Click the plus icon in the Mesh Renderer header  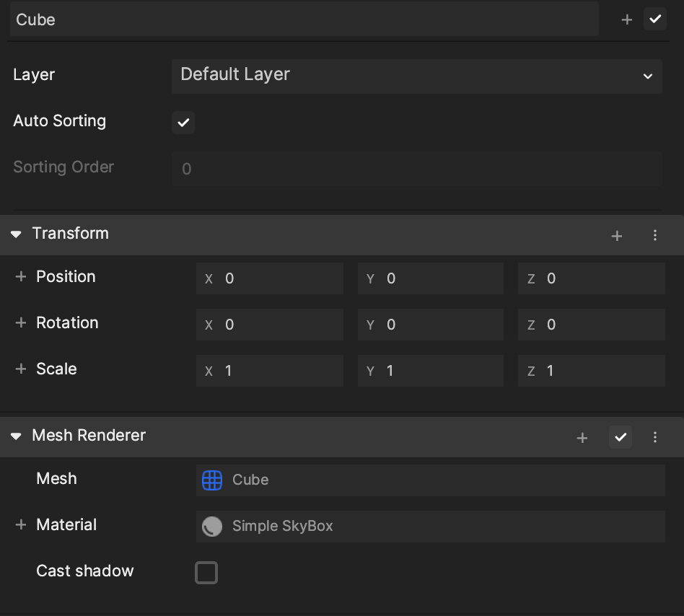pyautogui.click(x=582, y=437)
